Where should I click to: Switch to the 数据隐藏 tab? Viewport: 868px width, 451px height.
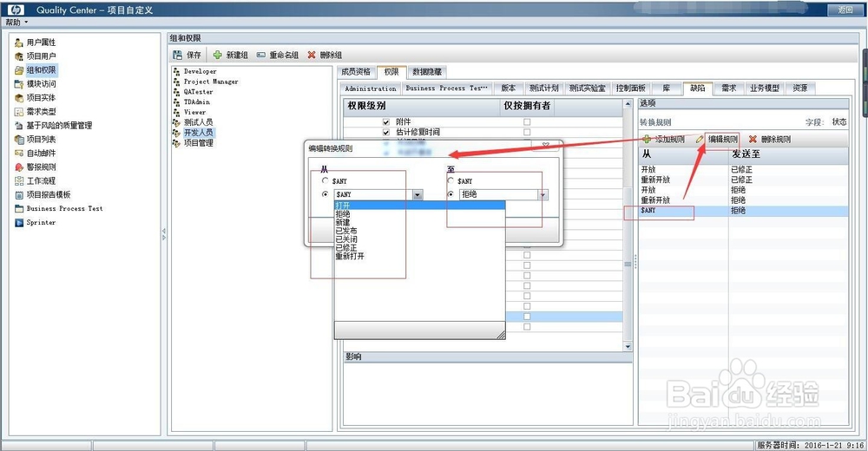tap(427, 72)
